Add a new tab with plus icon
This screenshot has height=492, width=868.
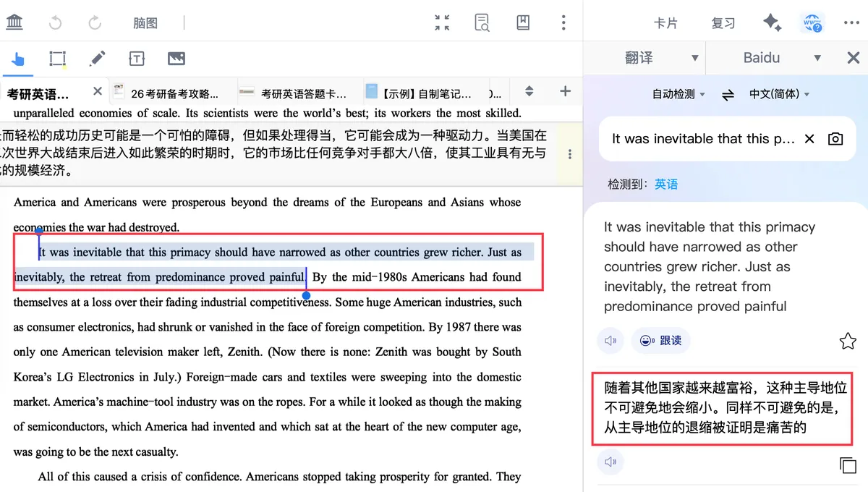[x=566, y=91]
